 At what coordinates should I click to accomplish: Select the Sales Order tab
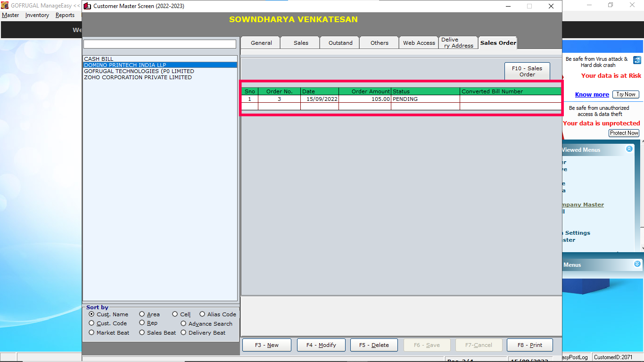coord(498,42)
